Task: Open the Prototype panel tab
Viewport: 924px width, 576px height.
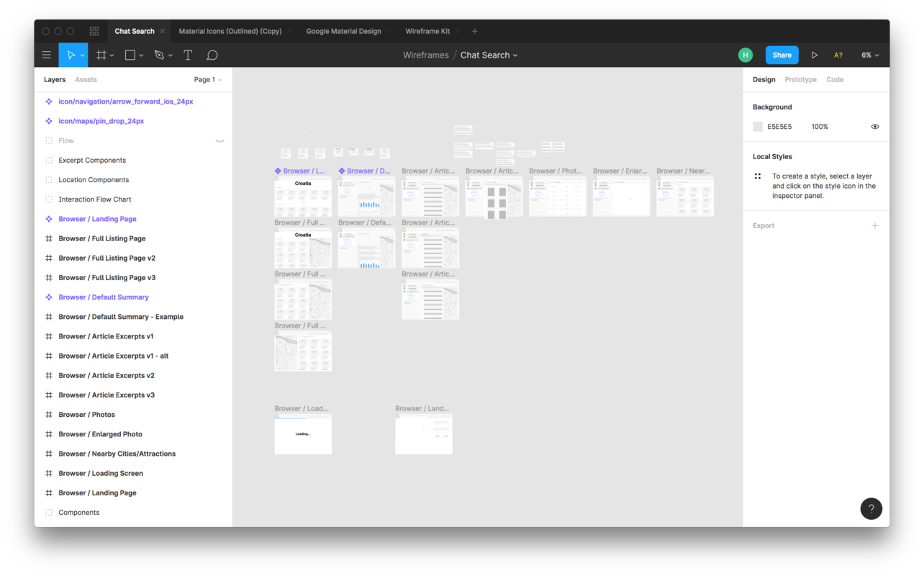Action: (800, 79)
